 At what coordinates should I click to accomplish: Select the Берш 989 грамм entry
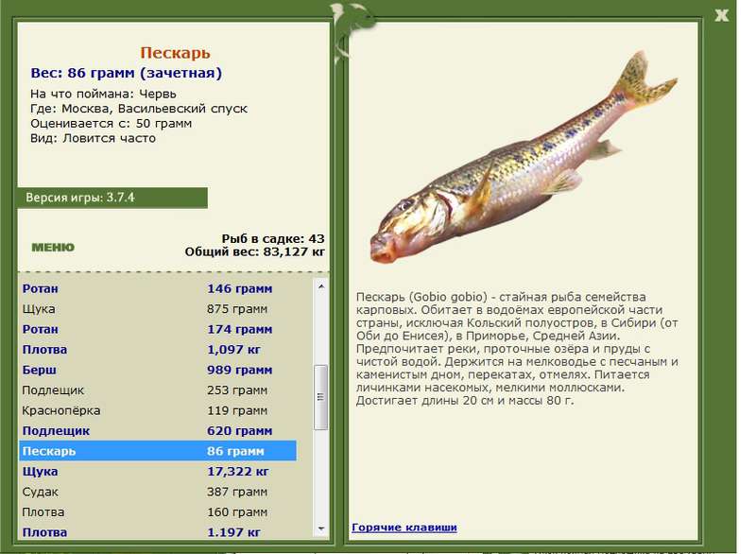click(x=158, y=370)
